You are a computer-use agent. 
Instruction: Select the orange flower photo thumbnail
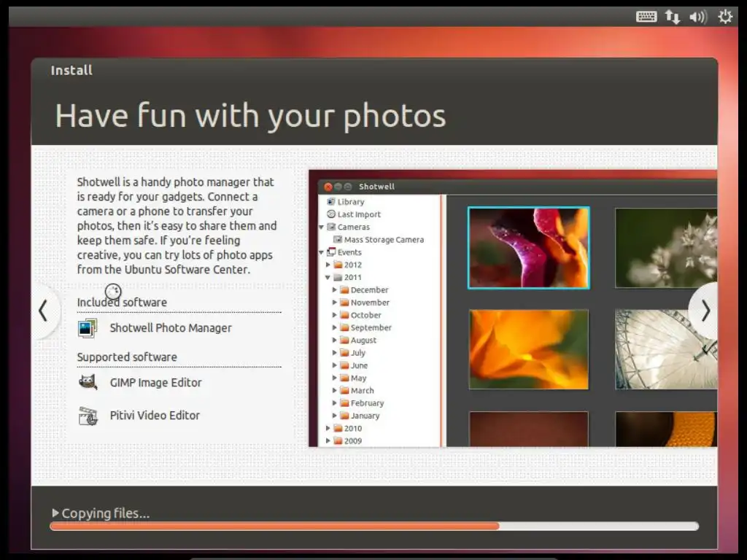pyautogui.click(x=528, y=349)
